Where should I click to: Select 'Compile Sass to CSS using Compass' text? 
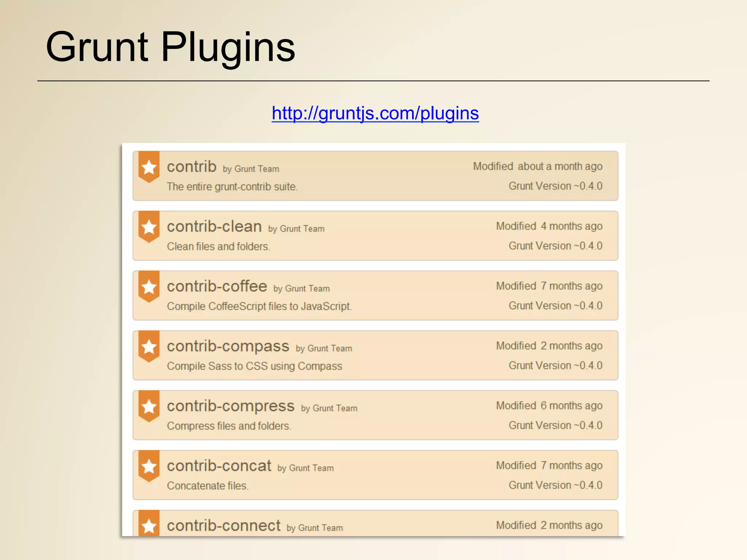tap(255, 366)
